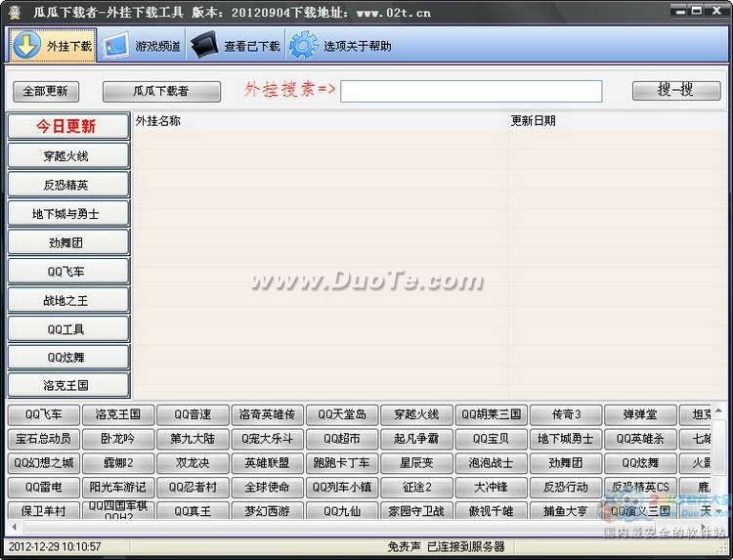Click the 查看已下载 black folder icon
Image resolution: width=733 pixels, height=560 pixels.
tap(204, 45)
